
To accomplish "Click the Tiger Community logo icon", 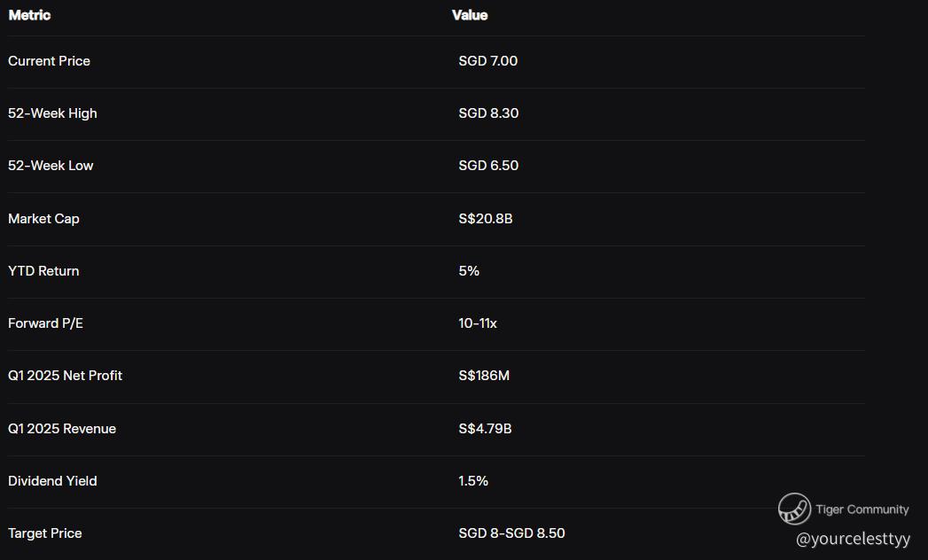I will 794,509.
